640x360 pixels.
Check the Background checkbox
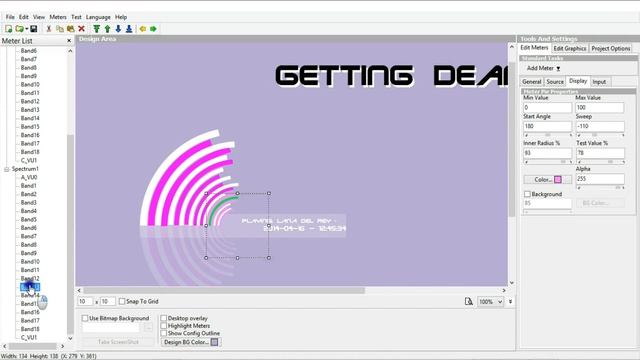527,194
